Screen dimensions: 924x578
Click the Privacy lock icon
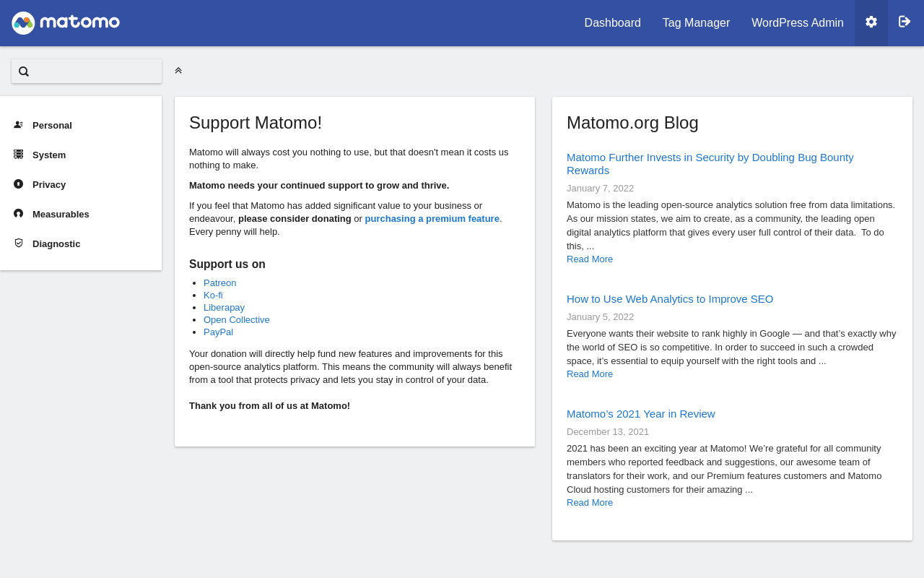(x=19, y=184)
